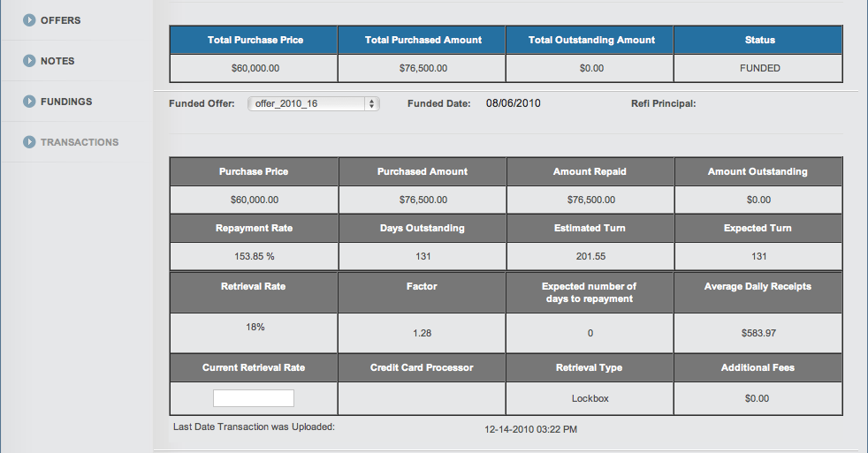Click the Status column header
This screenshot has width=868, height=453.
758,40
